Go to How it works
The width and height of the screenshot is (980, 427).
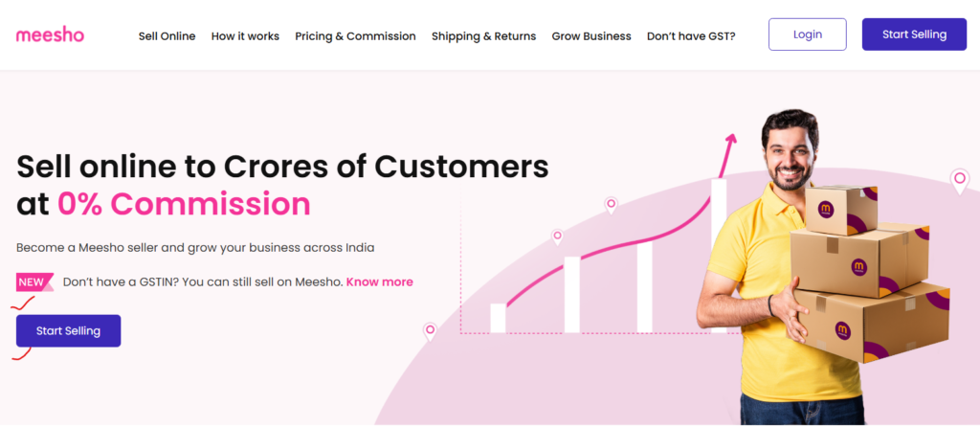245,36
